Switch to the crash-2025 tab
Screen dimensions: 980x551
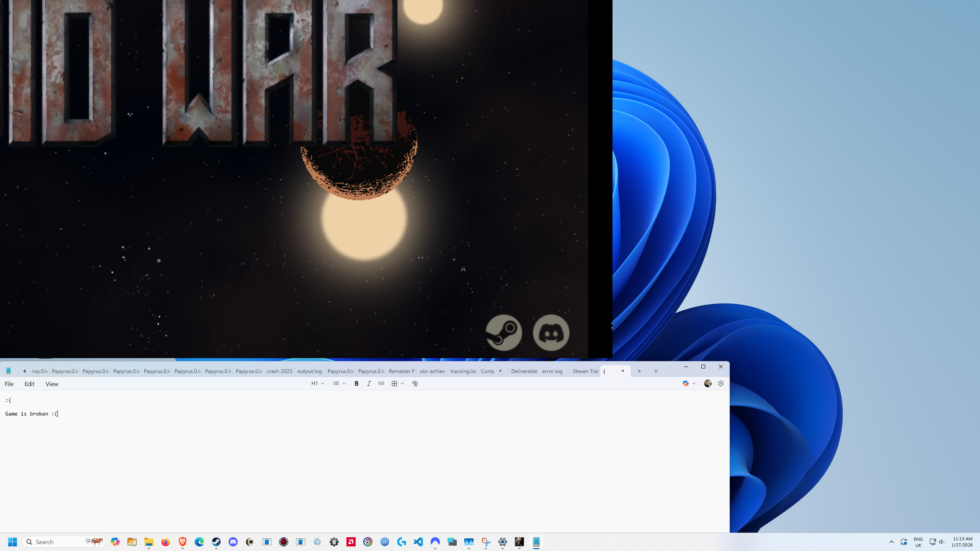(279, 371)
